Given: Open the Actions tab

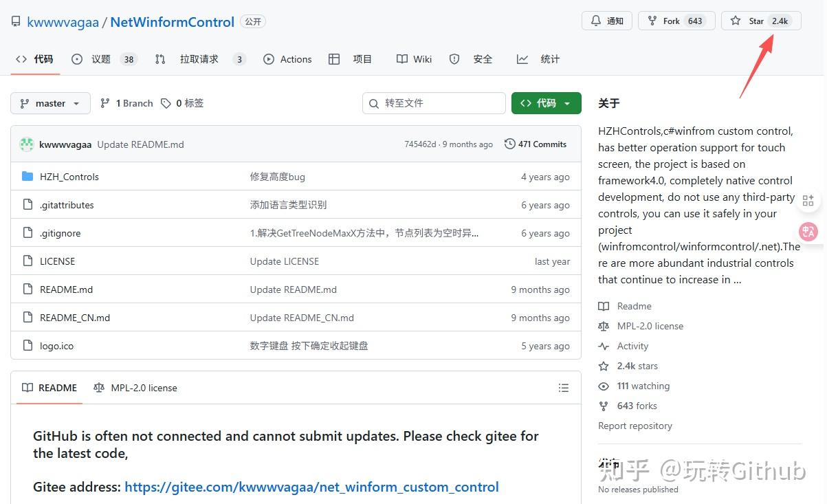Looking at the screenshot, I should pos(287,59).
